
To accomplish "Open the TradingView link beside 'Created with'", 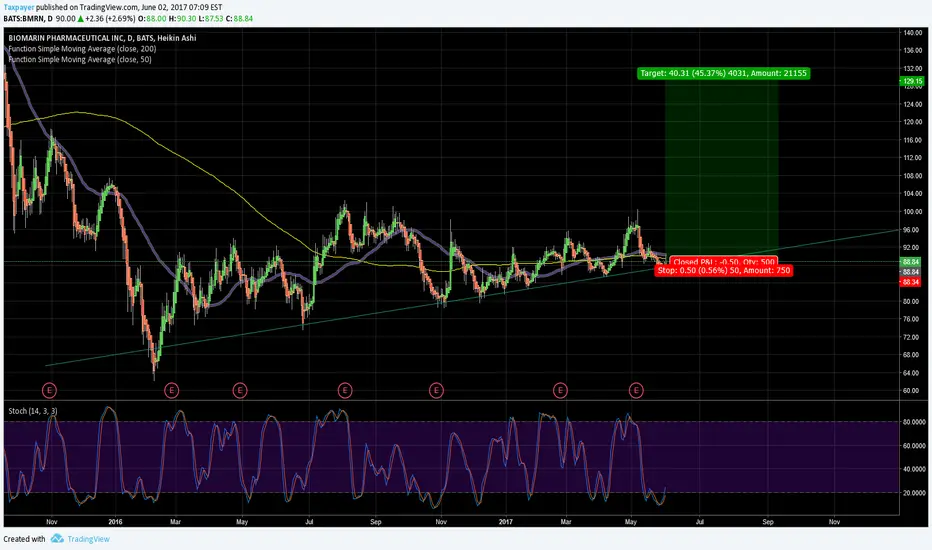I will coord(89,539).
